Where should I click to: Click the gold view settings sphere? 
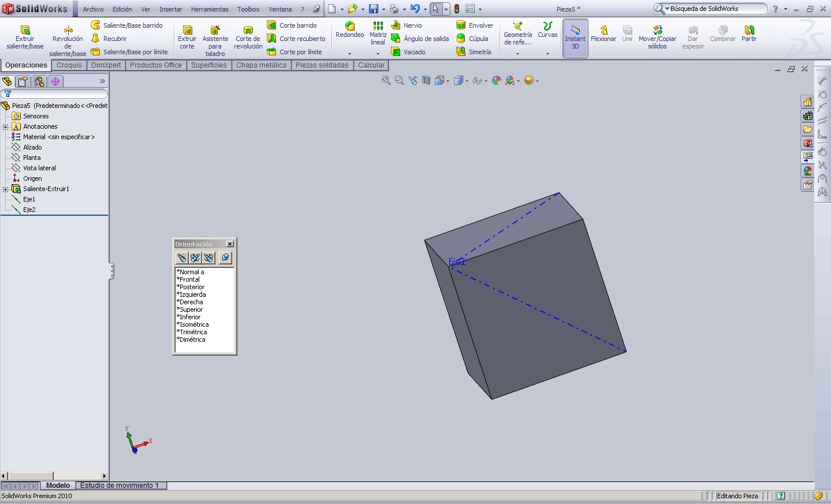tap(529, 81)
